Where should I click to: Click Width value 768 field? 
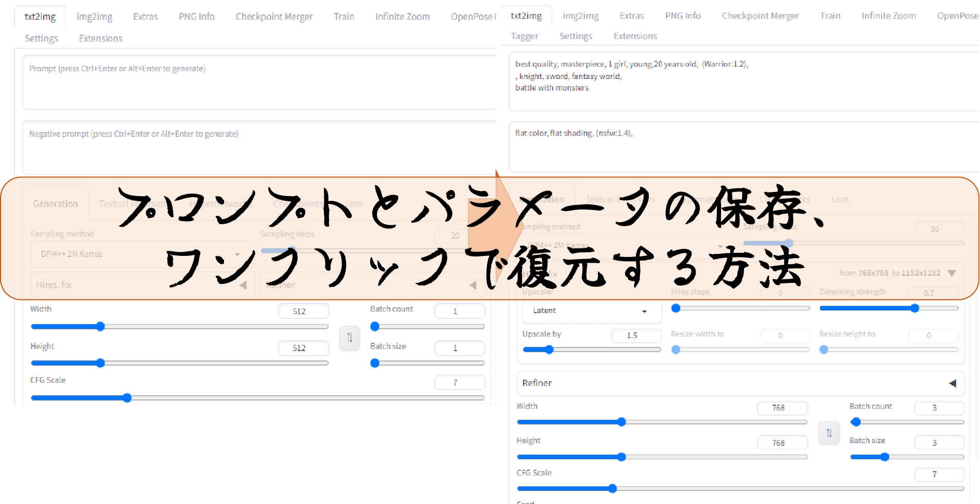[782, 408]
